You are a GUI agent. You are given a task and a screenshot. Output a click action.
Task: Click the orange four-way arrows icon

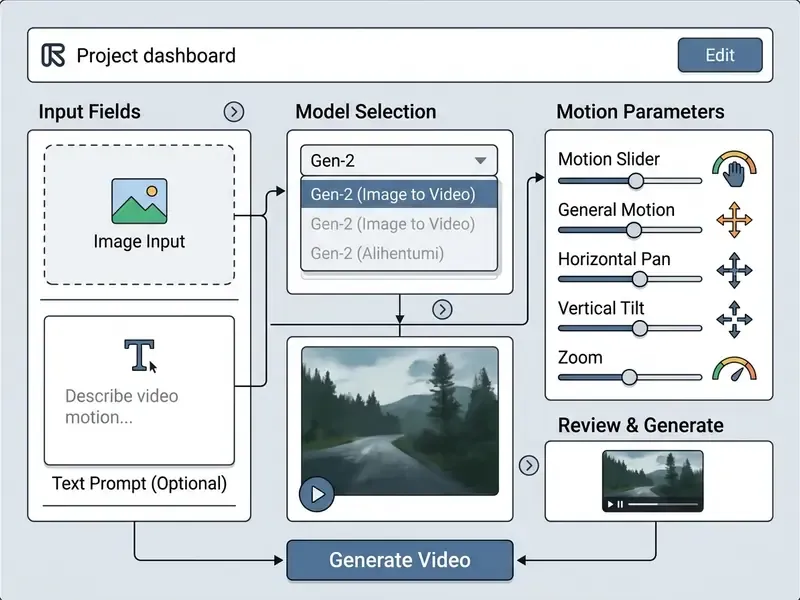click(734, 220)
